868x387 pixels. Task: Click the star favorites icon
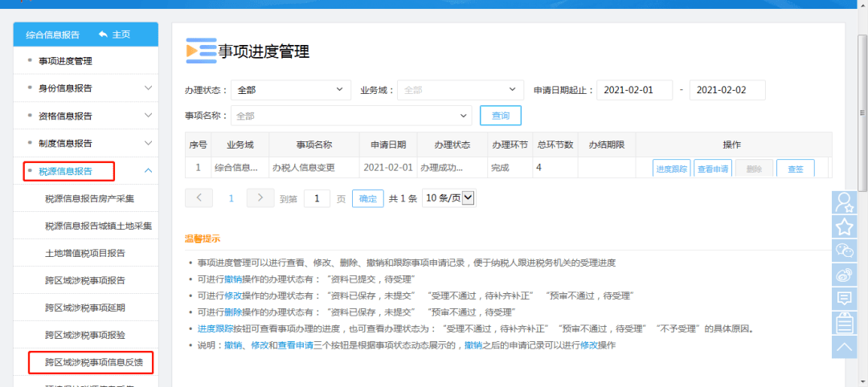tap(844, 226)
